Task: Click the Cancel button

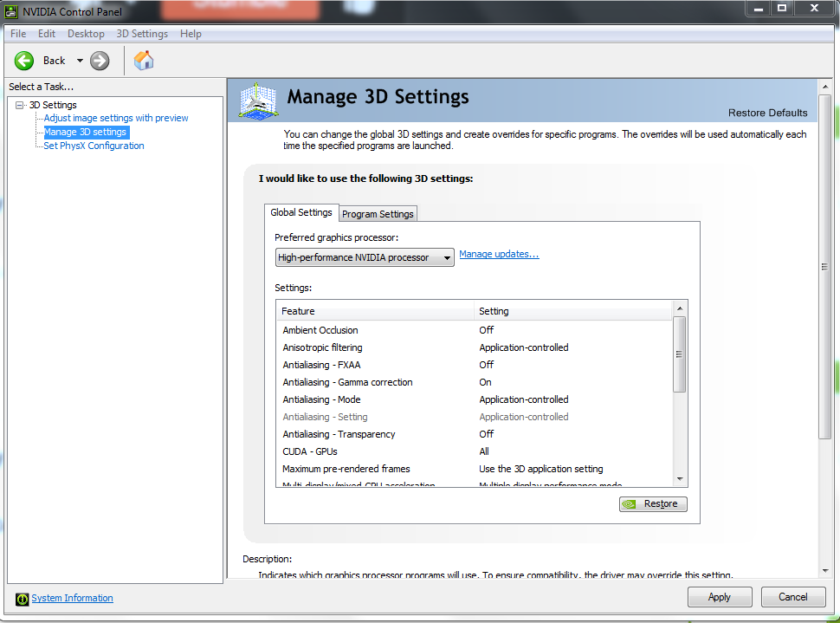Action: coord(793,597)
